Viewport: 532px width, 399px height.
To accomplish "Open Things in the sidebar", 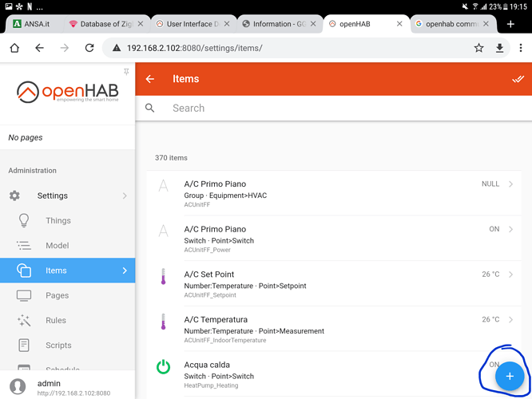I will [68, 221].
